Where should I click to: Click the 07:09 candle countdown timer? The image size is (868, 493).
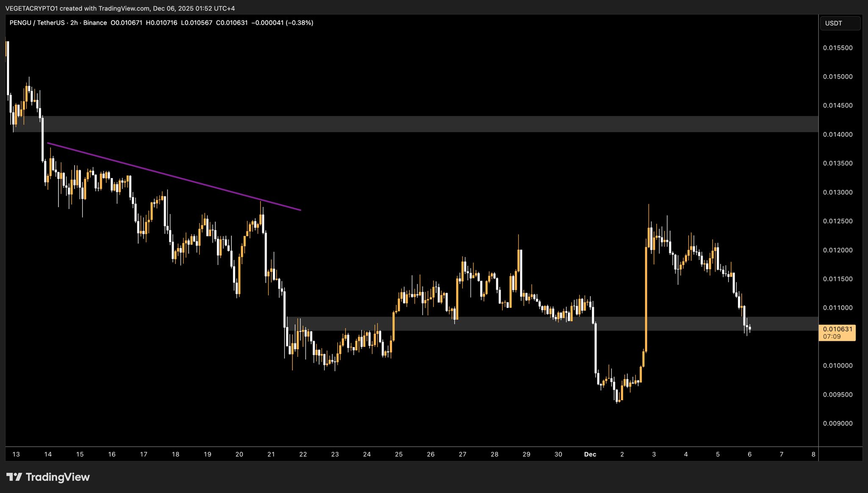pyautogui.click(x=832, y=337)
